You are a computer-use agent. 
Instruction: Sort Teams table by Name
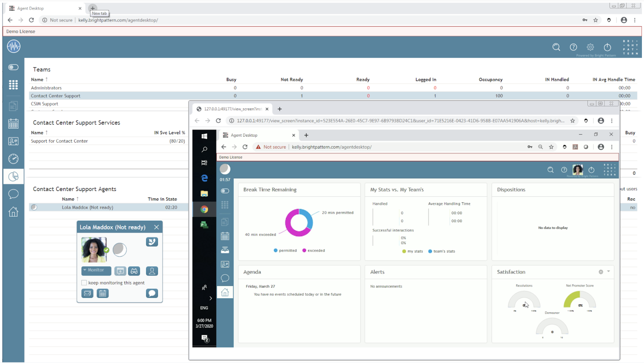39,80
